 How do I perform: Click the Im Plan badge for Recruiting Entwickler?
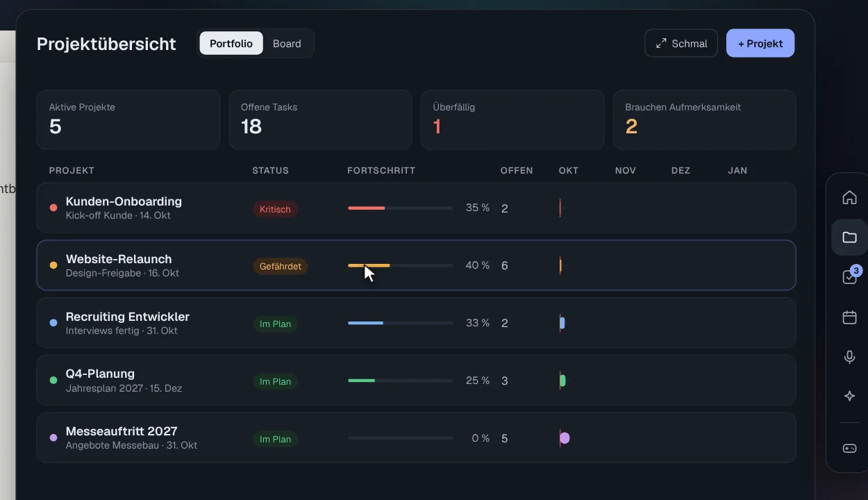click(275, 324)
